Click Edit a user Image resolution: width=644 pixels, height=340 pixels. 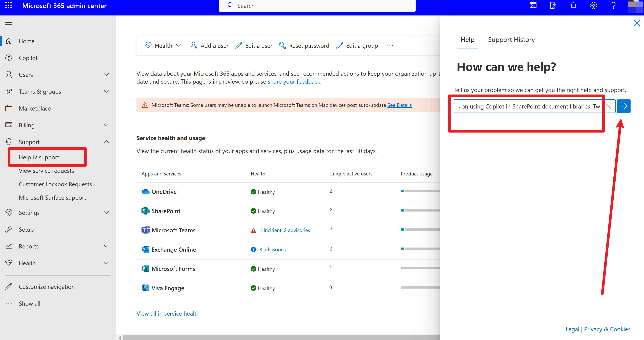pos(254,46)
